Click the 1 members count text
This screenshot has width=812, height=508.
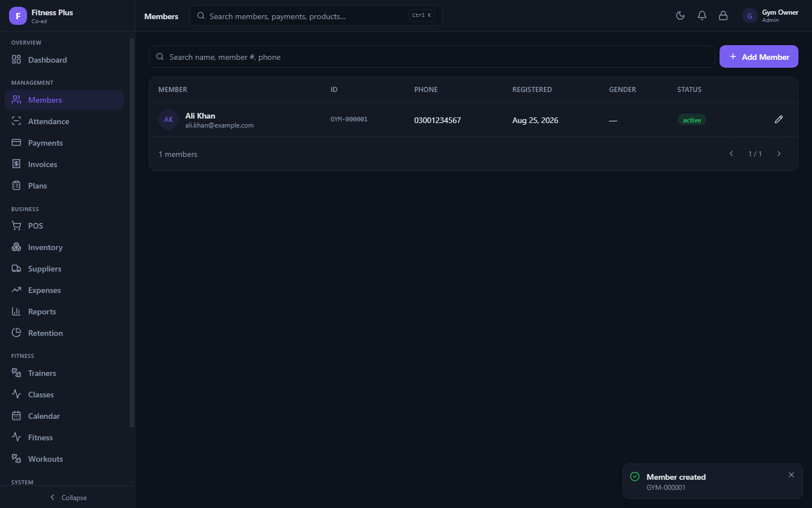(178, 154)
